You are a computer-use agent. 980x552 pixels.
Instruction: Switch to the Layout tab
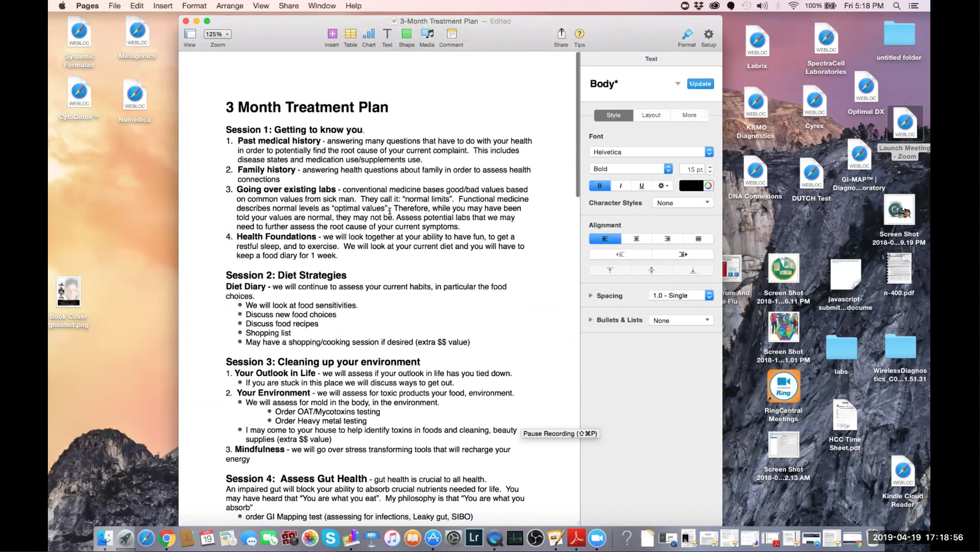pyautogui.click(x=651, y=115)
